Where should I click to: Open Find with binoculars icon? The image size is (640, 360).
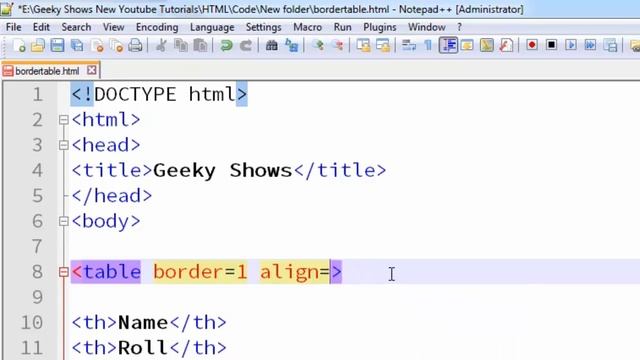[271, 45]
